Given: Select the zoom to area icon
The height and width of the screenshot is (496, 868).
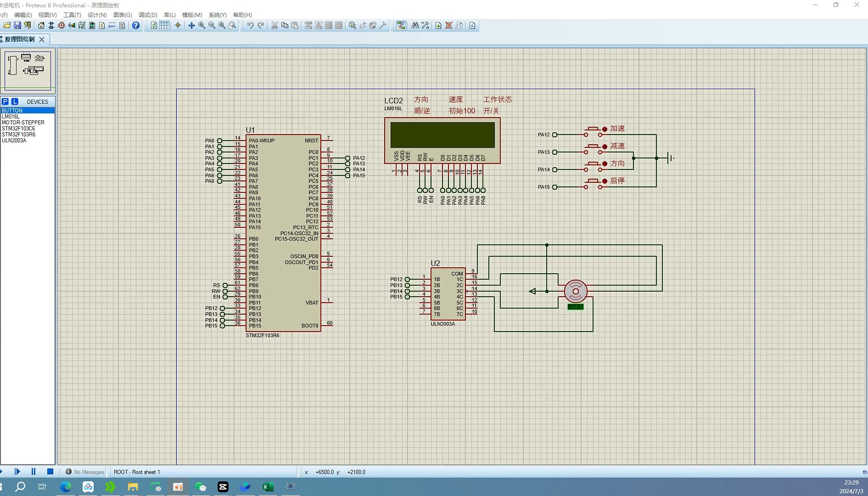Looking at the screenshot, I should [232, 25].
